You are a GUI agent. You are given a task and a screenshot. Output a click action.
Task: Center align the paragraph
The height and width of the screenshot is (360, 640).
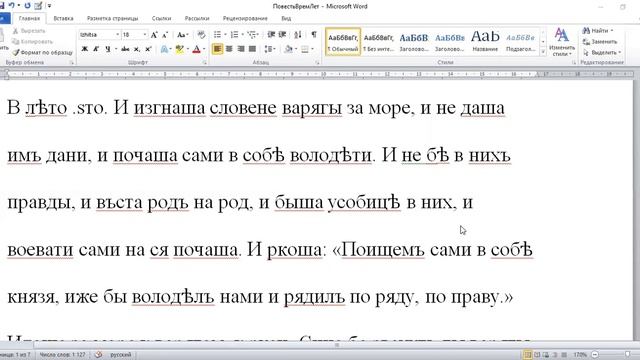click(x=229, y=49)
